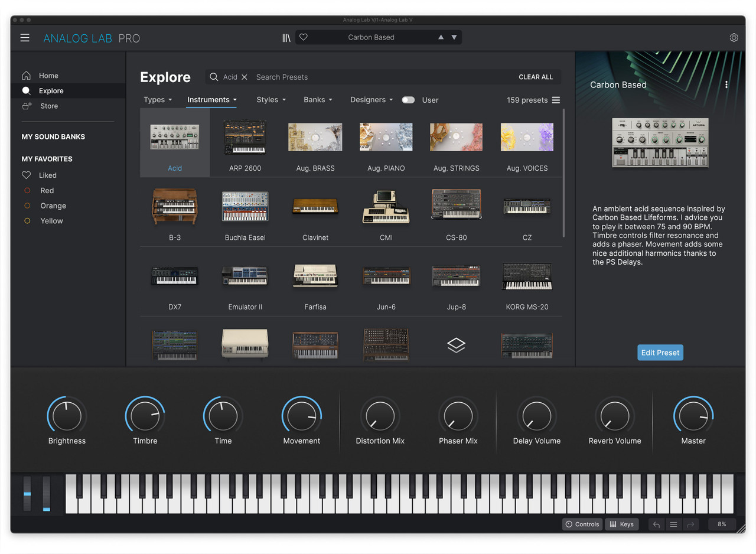Switch to Keys view
Image resolution: width=756 pixels, height=554 pixels.
(621, 524)
